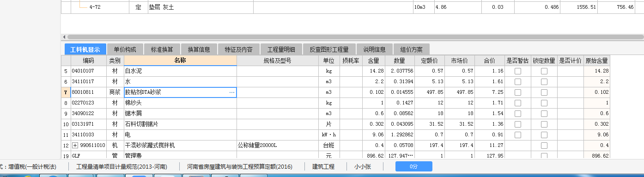The image size is (644, 177).
Task: Tick 是否暂估 checkbox for 胶粘剂DTA砂浆
Action: (518, 92)
